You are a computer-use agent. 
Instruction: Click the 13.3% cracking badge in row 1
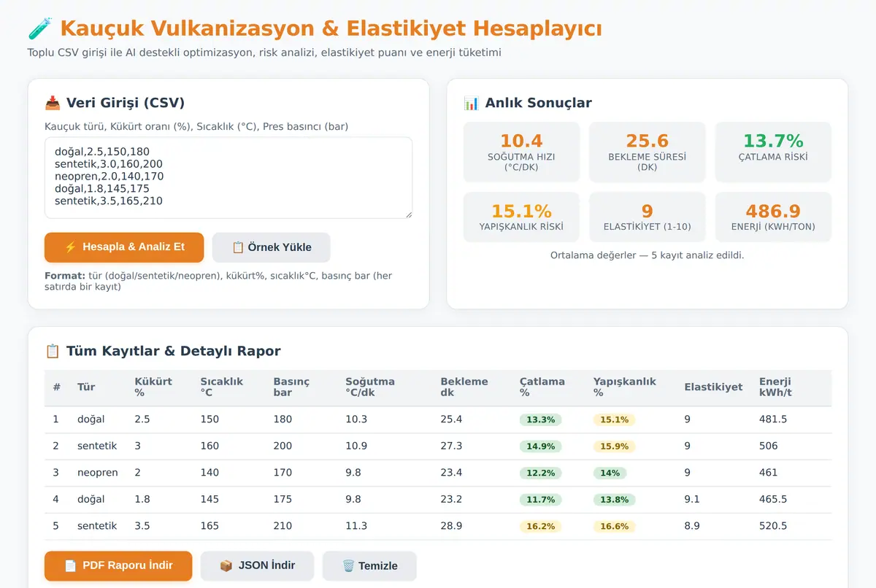(541, 419)
